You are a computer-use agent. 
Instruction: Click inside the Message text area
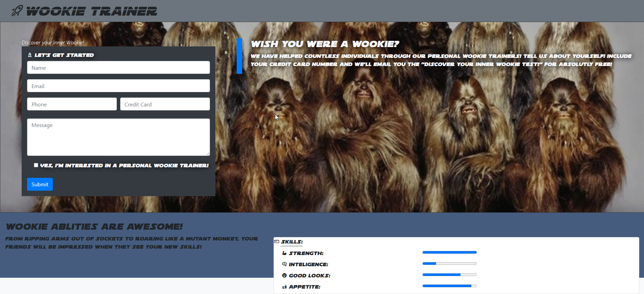pyautogui.click(x=119, y=137)
